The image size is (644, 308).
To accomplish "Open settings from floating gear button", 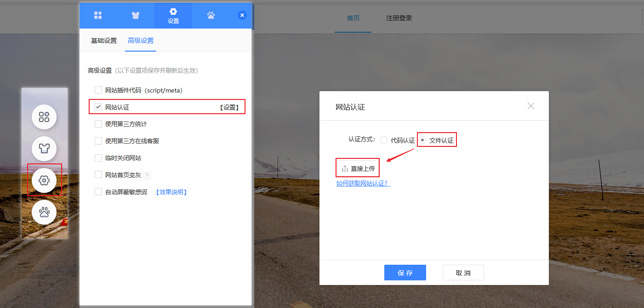I will [x=44, y=180].
